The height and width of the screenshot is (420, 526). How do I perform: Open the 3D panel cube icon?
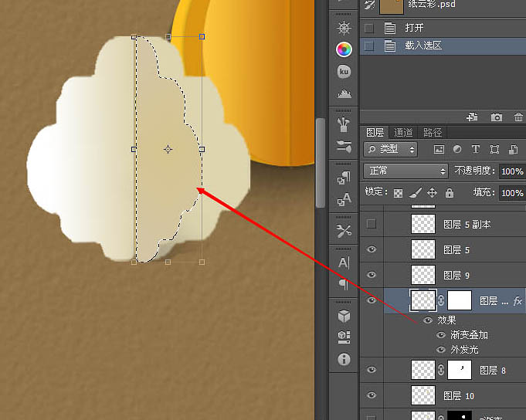point(344,316)
